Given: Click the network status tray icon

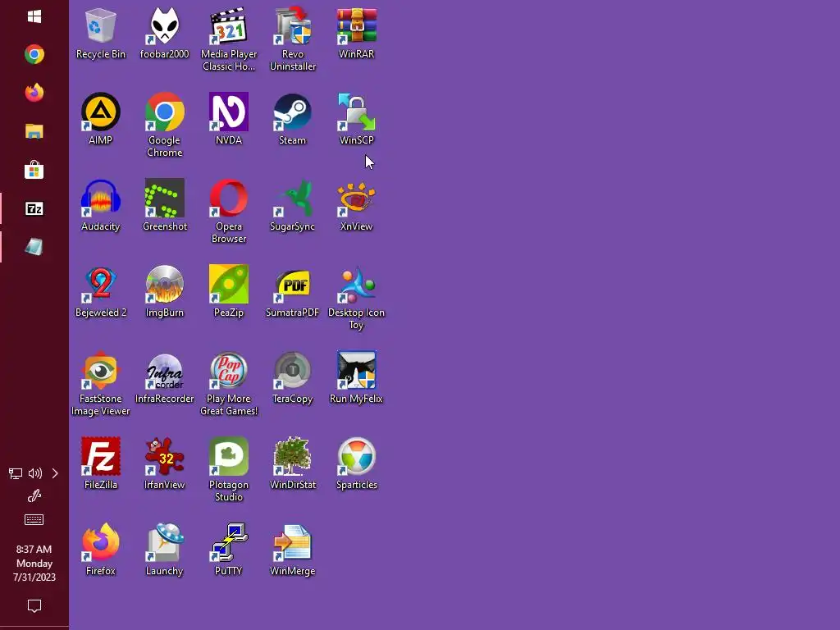Looking at the screenshot, I should (x=16, y=473).
